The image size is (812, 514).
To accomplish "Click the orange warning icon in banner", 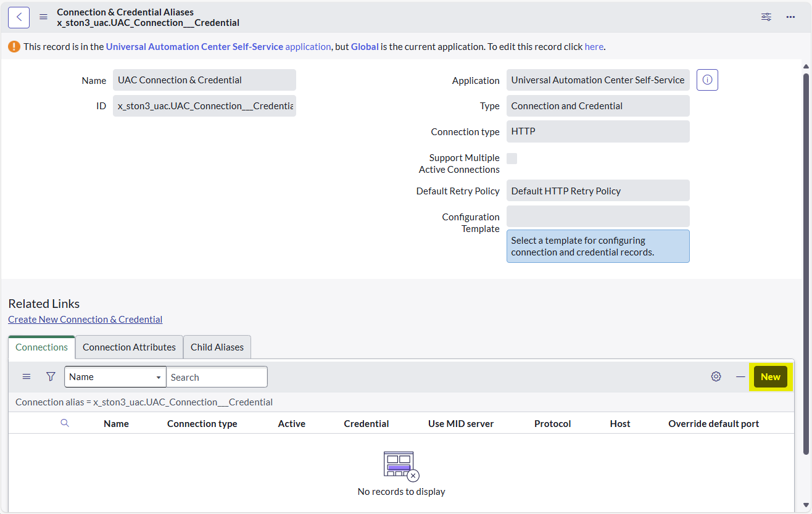I will click(x=14, y=46).
